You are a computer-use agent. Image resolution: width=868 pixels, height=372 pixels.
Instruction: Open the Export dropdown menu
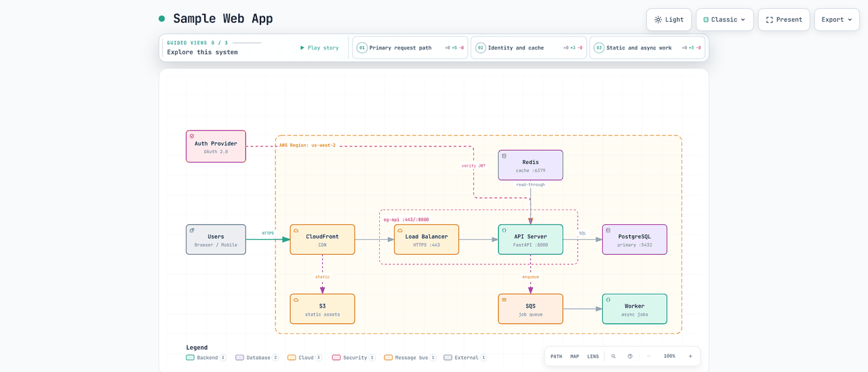point(836,20)
